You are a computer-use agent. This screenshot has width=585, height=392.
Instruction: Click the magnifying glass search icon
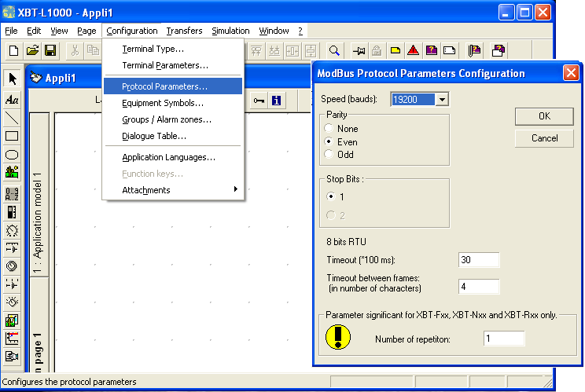pyautogui.click(x=334, y=51)
